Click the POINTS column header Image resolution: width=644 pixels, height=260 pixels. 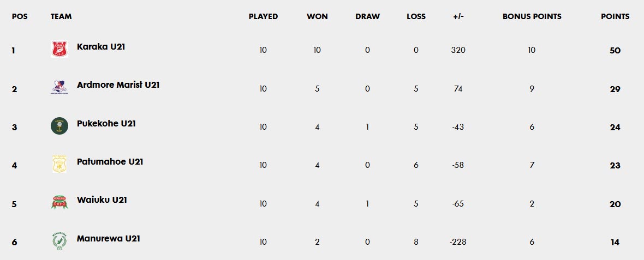pos(615,16)
